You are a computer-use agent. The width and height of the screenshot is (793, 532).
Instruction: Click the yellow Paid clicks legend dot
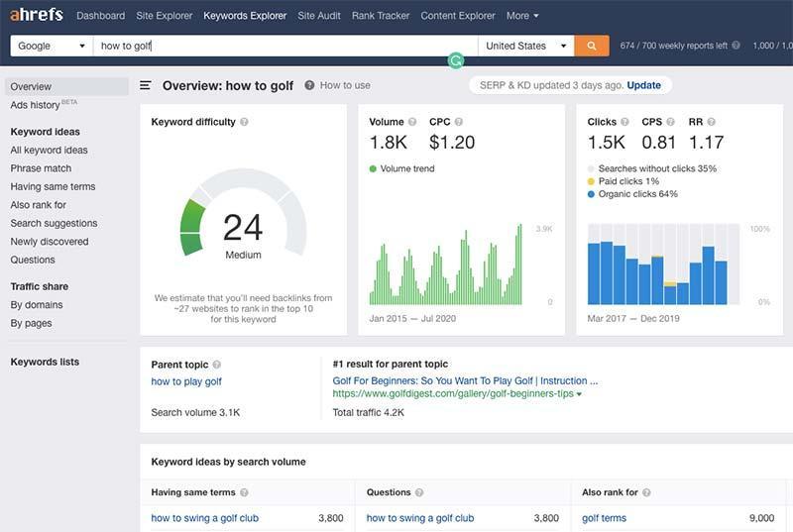tap(591, 181)
